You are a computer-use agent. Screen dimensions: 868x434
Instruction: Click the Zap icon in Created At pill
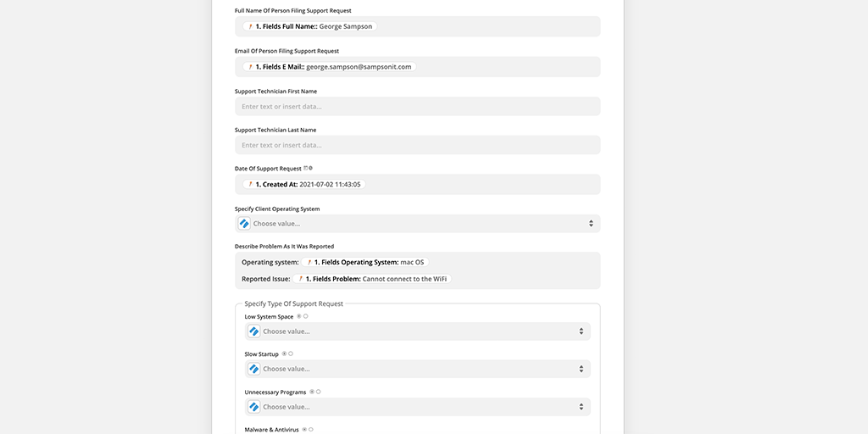click(250, 184)
